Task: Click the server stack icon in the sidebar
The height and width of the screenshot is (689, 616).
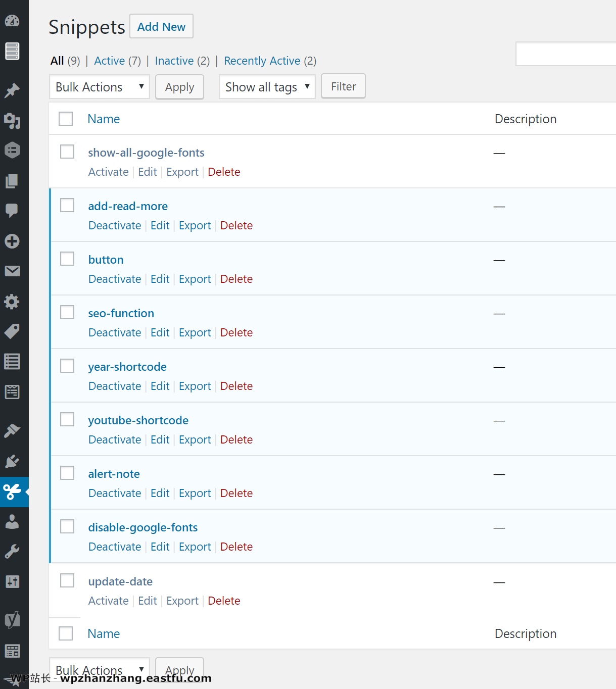Action: pos(12,51)
